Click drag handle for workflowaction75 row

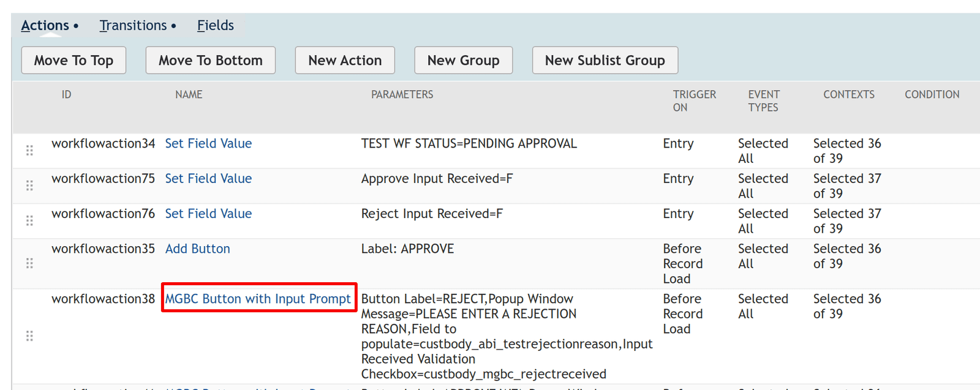click(x=29, y=186)
